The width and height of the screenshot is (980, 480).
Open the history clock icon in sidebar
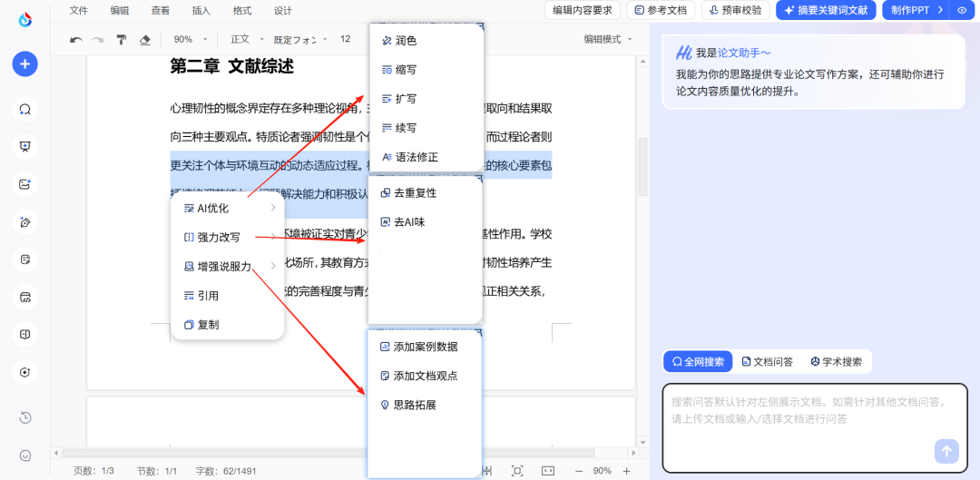coord(25,417)
